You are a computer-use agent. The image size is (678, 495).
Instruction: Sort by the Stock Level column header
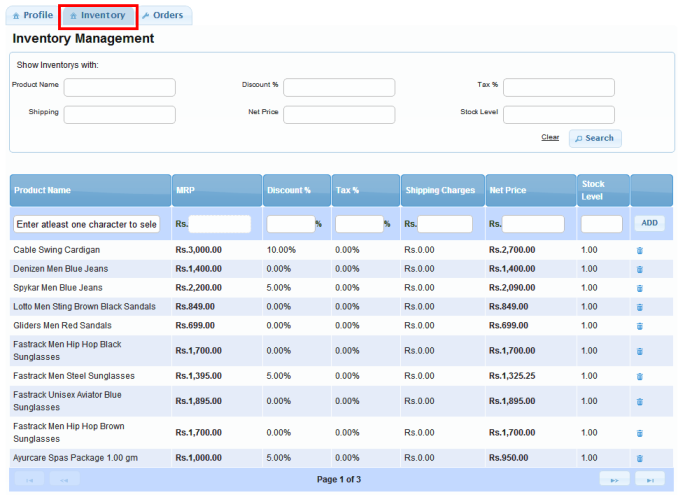pyautogui.click(x=603, y=190)
